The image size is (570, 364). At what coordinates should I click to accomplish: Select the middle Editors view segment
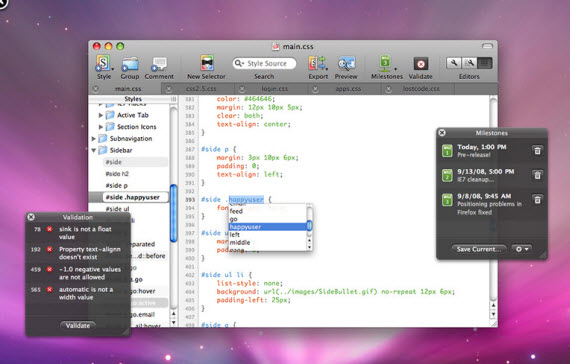tap(469, 63)
